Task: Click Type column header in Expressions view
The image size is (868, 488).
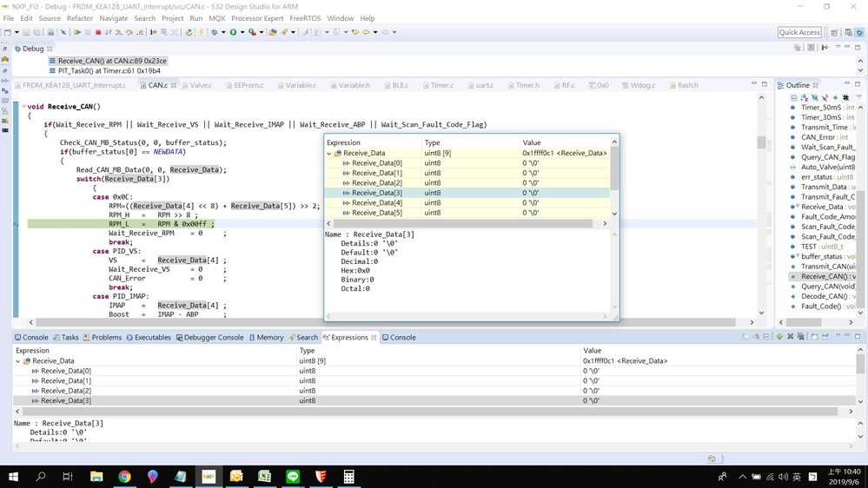Action: [437, 351]
